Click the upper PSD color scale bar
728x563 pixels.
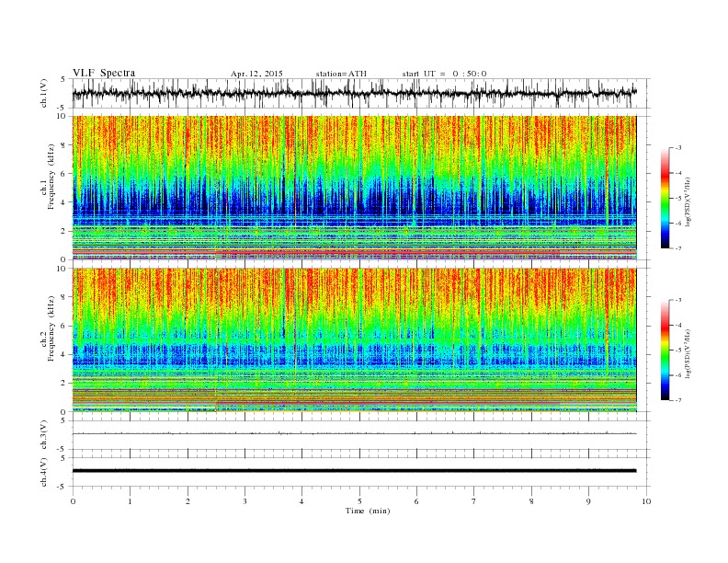click(665, 198)
